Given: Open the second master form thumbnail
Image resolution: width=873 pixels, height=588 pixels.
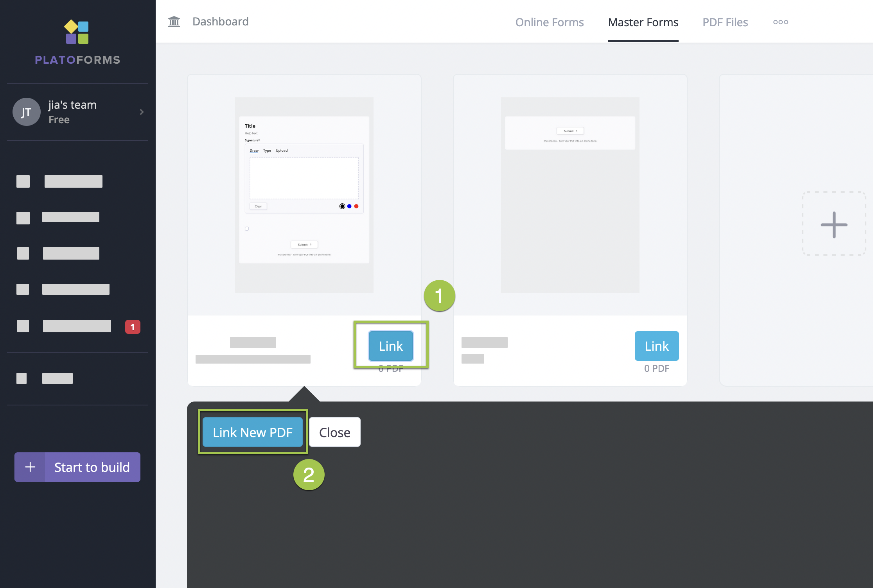Looking at the screenshot, I should tap(570, 195).
